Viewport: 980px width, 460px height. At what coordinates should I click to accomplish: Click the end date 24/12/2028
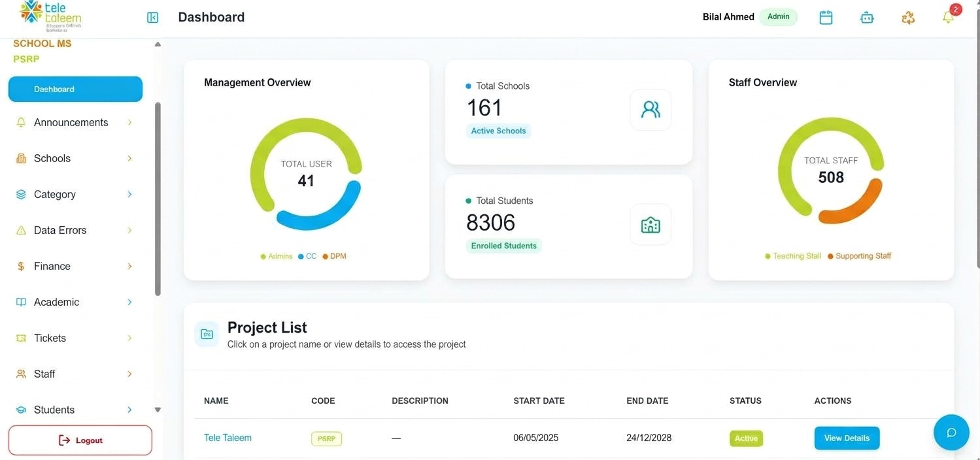(x=649, y=438)
